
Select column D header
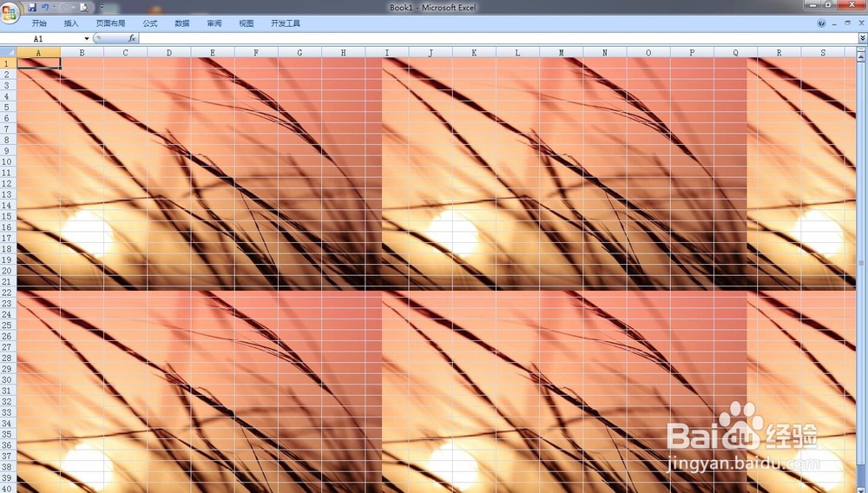[x=169, y=53]
